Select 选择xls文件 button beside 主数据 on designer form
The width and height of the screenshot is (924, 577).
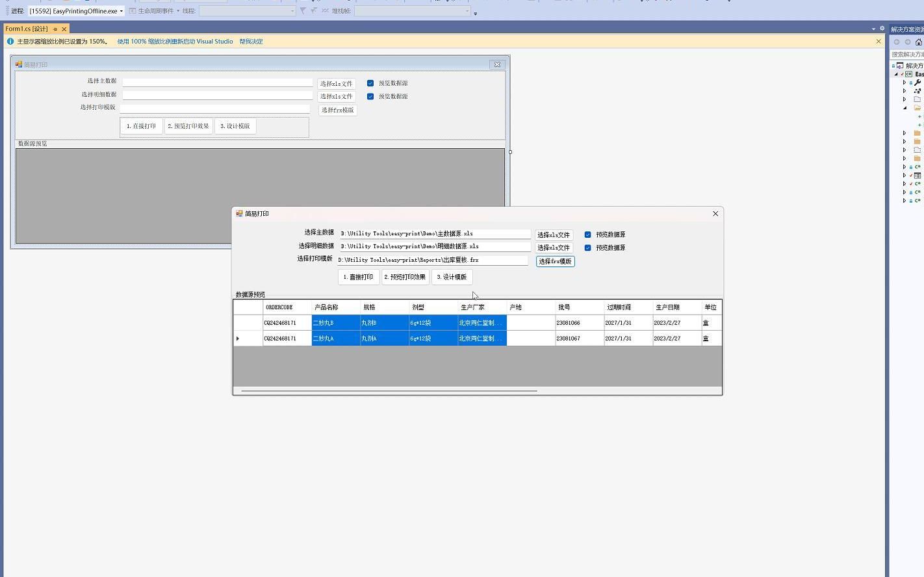tap(337, 84)
